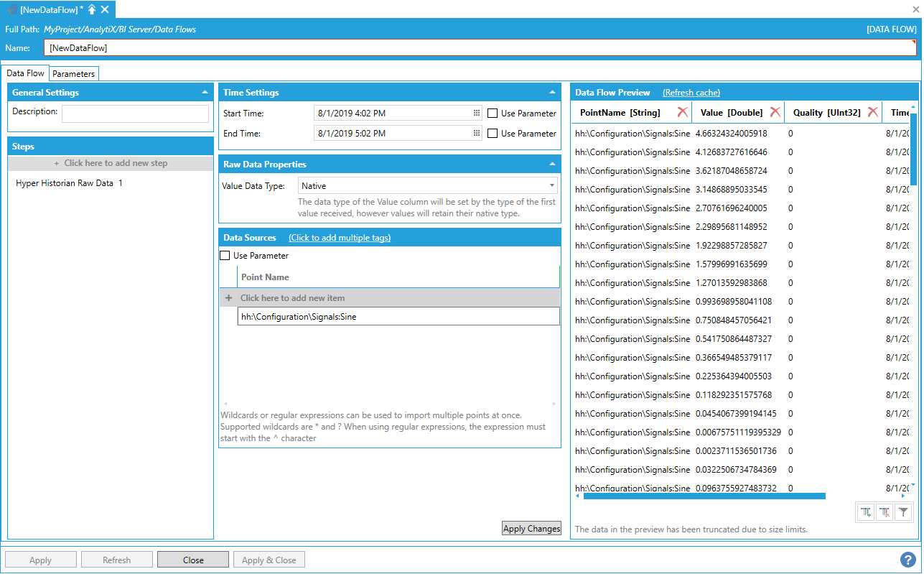Click the Apply Changes button
This screenshot has width=924, height=574.
(x=531, y=529)
